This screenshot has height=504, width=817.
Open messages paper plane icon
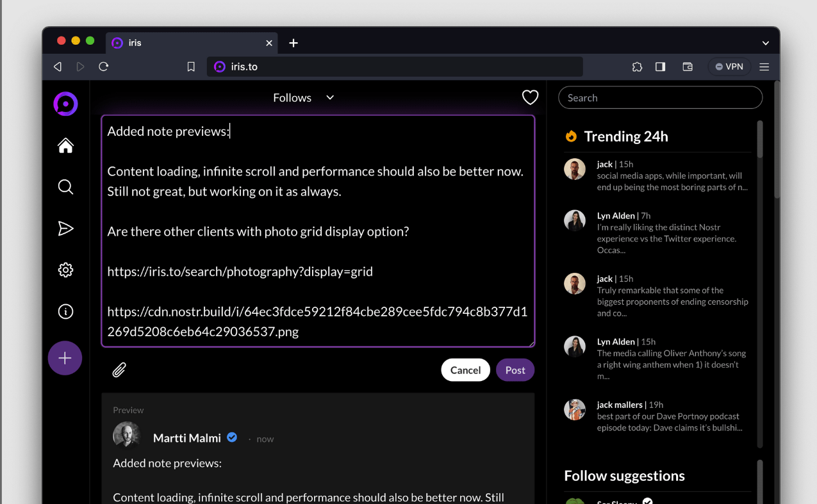point(65,229)
